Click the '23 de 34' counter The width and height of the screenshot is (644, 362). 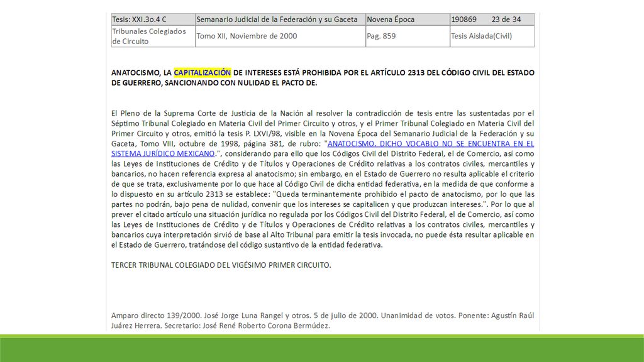[x=506, y=19]
